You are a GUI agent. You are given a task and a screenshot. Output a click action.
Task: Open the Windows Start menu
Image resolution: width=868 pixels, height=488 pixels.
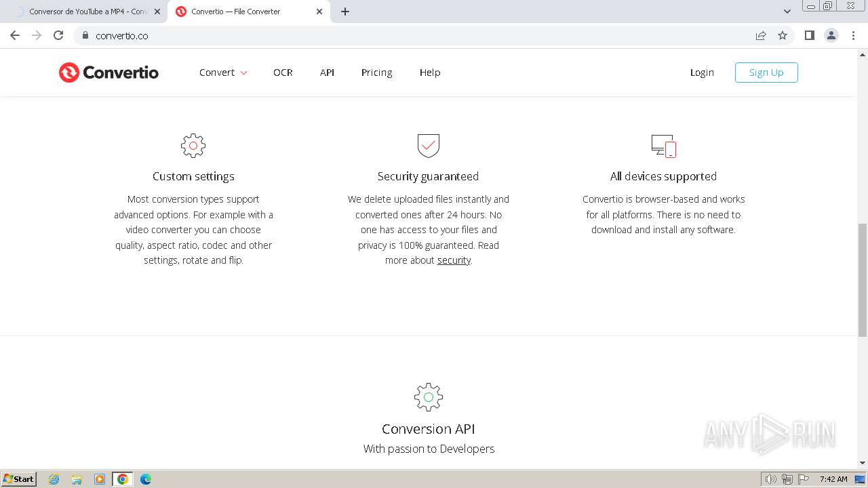[19, 479]
